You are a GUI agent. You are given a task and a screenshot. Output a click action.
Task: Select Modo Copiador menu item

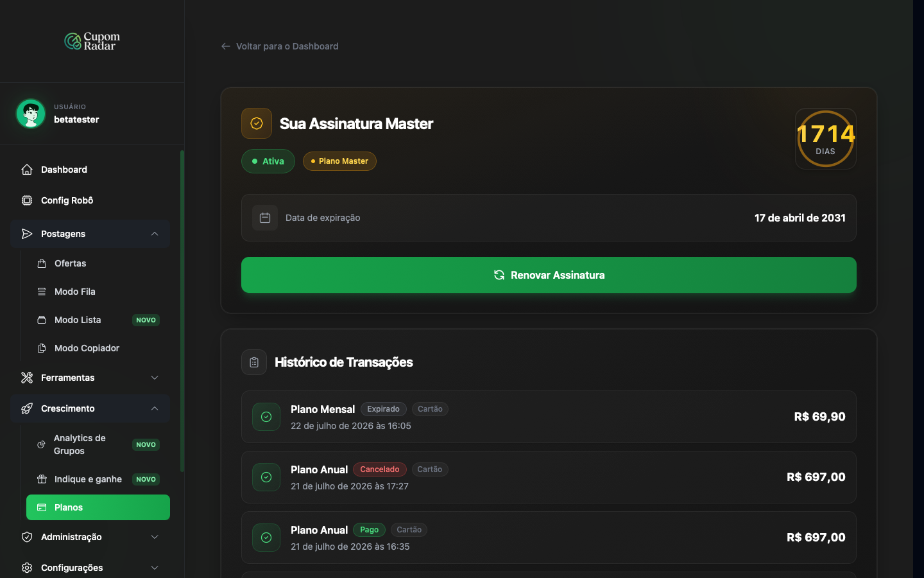click(98, 348)
